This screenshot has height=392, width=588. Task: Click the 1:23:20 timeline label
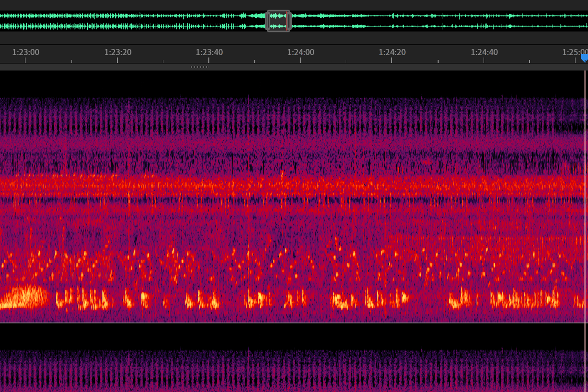(118, 52)
